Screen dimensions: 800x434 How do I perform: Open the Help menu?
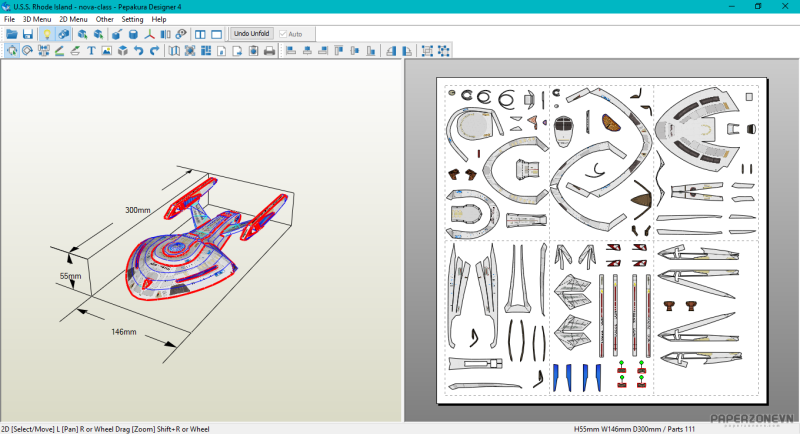coord(159,19)
